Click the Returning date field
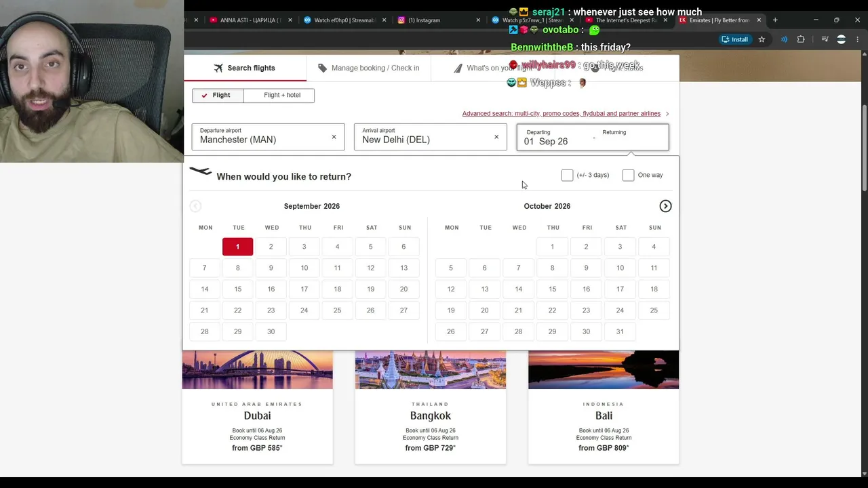This screenshot has height=488, width=868. [x=632, y=138]
